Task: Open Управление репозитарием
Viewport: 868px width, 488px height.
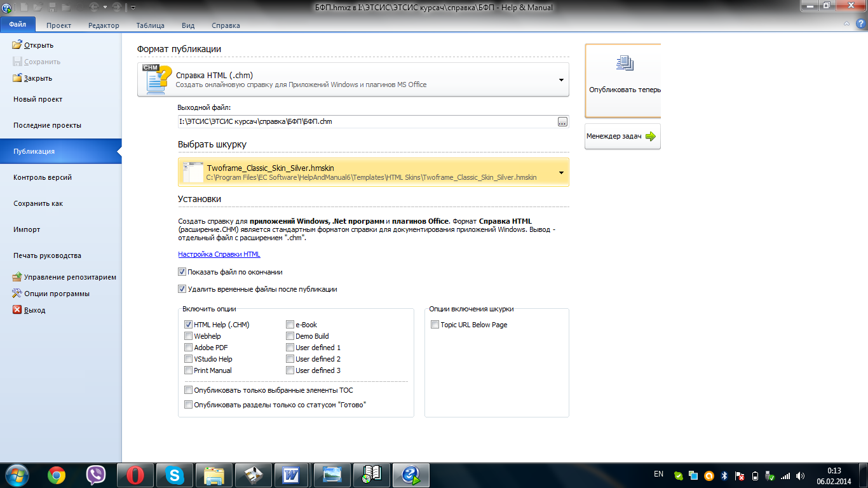Action: coord(64,277)
